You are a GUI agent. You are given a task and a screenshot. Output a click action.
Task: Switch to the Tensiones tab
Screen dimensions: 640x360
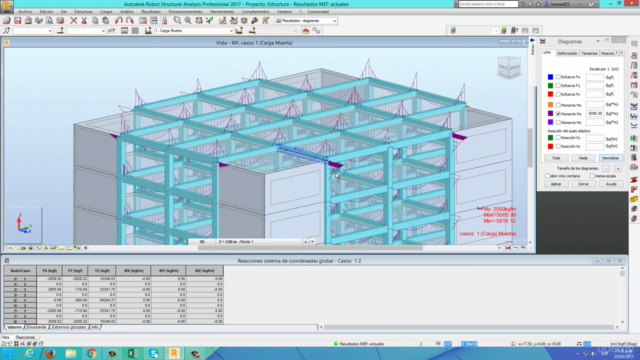pos(589,53)
